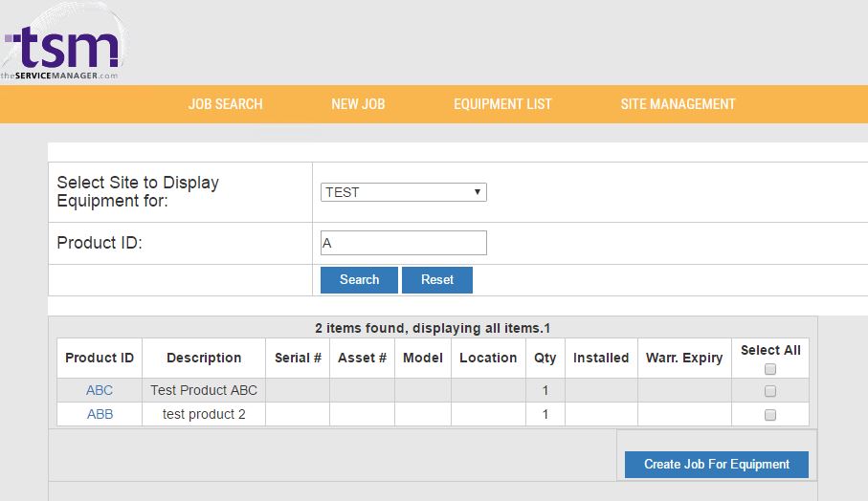Screen dimensions: 868x501
Task: Expand the site selection dropdown showing TEST
Action: (x=403, y=192)
